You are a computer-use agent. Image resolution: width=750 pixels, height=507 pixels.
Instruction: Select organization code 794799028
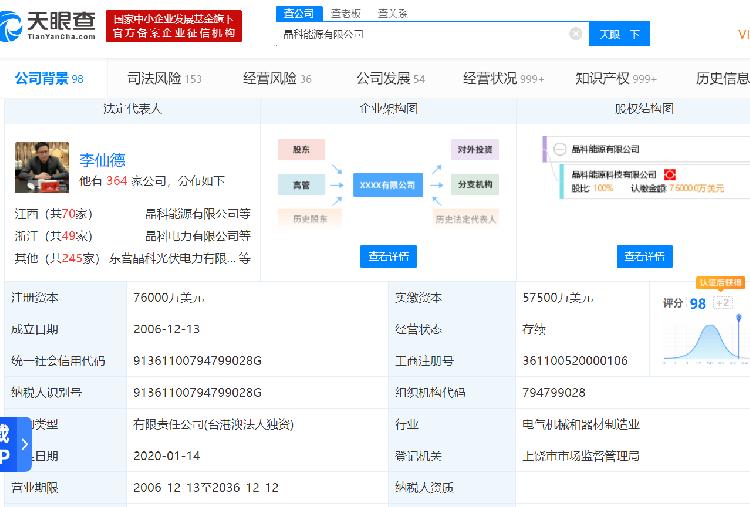click(x=554, y=393)
